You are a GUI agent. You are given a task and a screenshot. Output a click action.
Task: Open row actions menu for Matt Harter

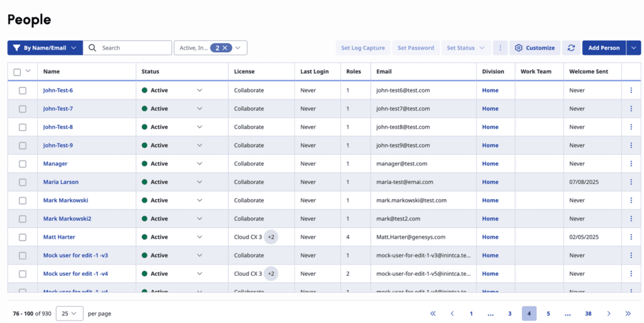click(x=631, y=237)
